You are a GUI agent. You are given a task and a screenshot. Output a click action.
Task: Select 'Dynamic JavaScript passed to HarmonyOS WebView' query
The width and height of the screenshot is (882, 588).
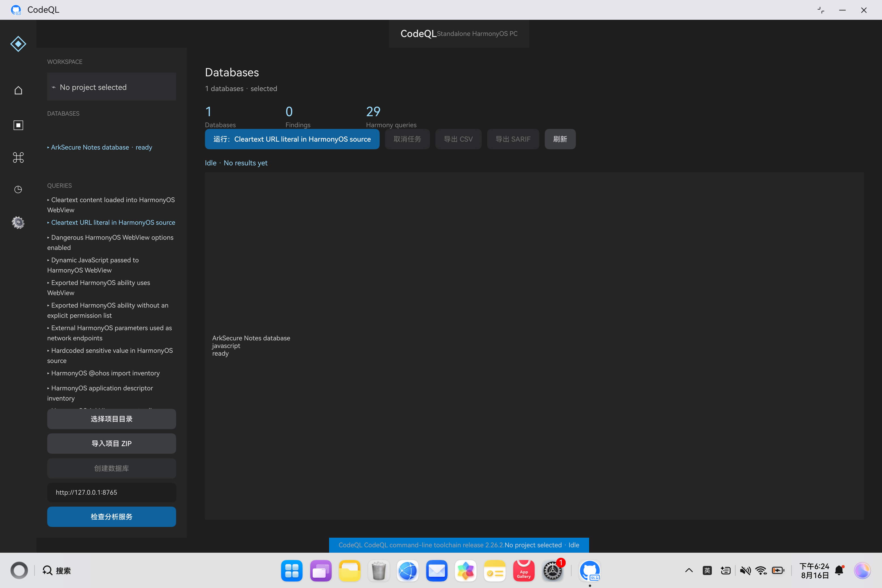(x=93, y=265)
